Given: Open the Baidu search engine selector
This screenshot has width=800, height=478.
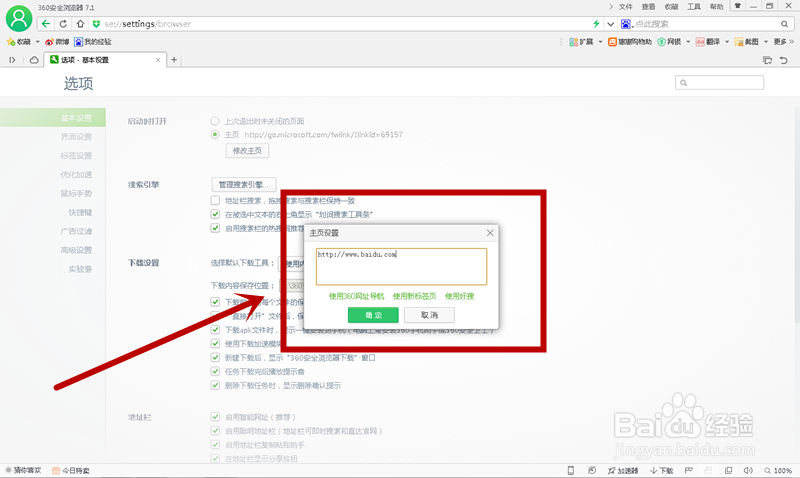Looking at the screenshot, I should coord(627,24).
